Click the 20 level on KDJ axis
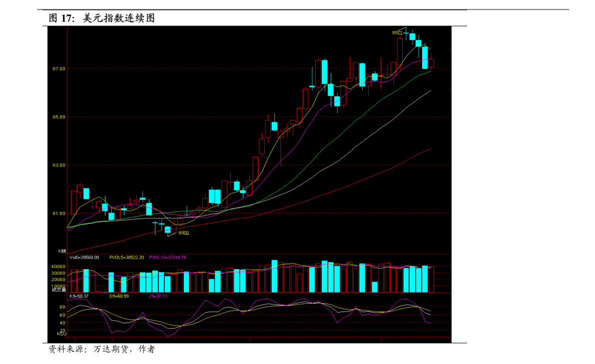The width and height of the screenshot is (595, 364). point(62,331)
